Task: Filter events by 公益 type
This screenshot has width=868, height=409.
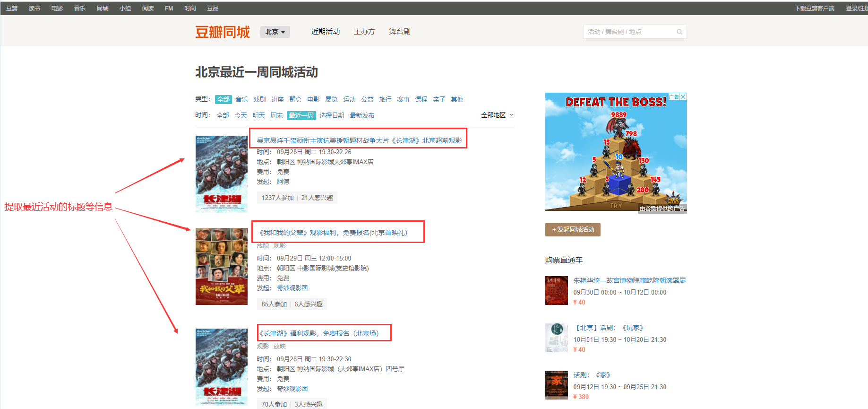Action: tap(368, 99)
